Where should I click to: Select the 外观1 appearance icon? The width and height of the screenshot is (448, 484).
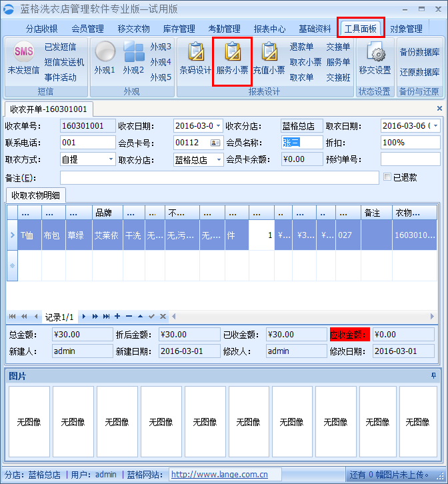[105, 51]
